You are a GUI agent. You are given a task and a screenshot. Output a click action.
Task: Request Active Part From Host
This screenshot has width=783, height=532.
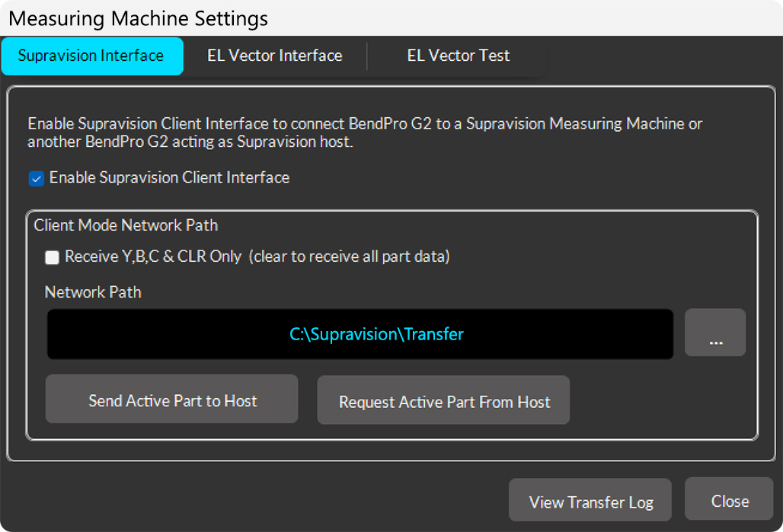[443, 400]
